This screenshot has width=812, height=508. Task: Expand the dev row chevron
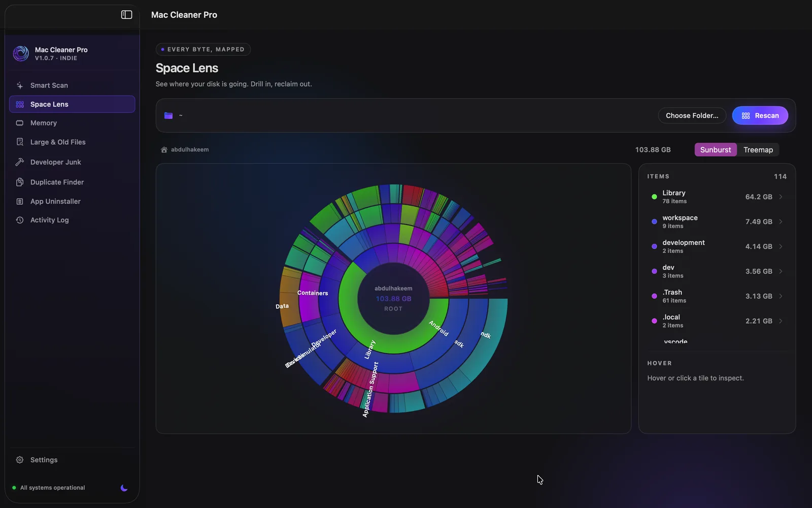coord(781,271)
